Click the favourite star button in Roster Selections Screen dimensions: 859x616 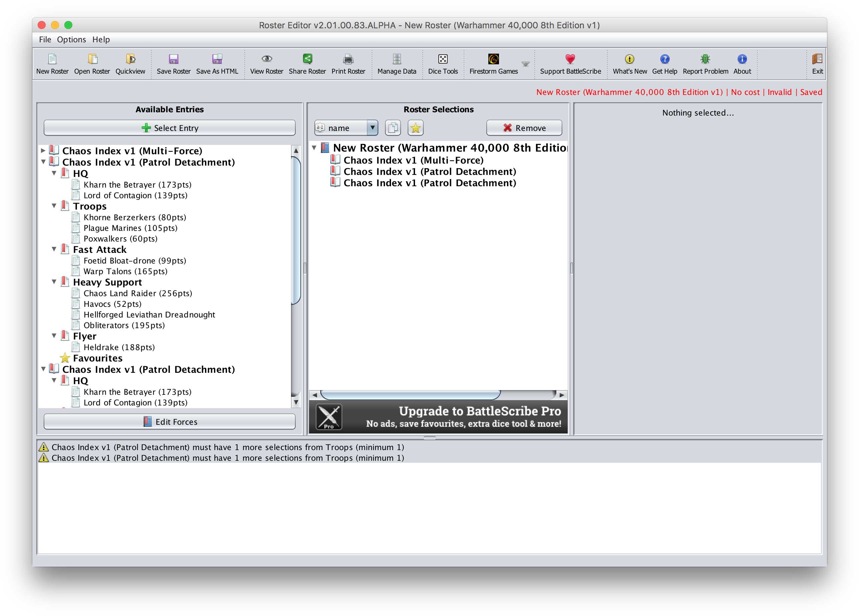point(415,128)
